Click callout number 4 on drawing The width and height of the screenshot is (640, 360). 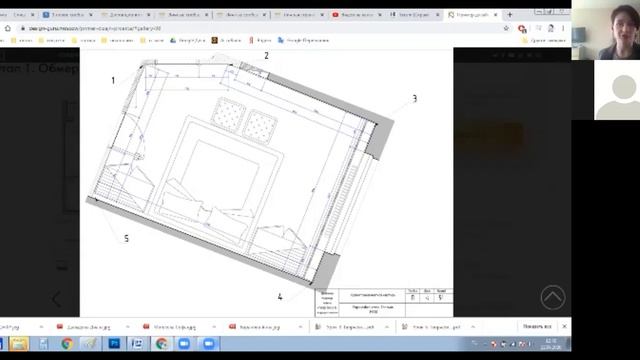pyautogui.click(x=280, y=297)
